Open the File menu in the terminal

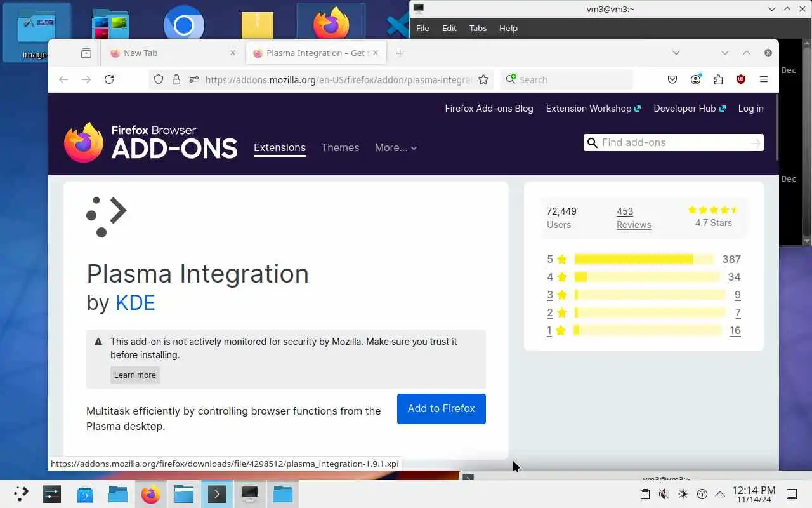point(422,28)
